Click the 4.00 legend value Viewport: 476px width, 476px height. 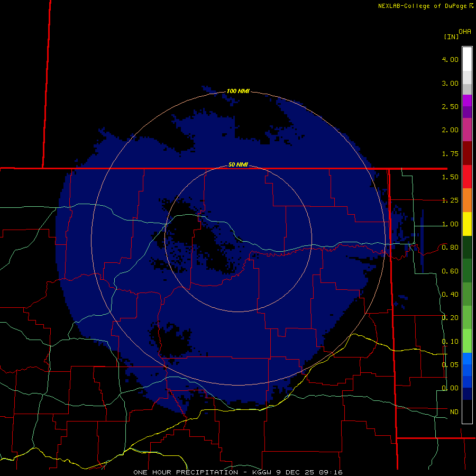450,59
